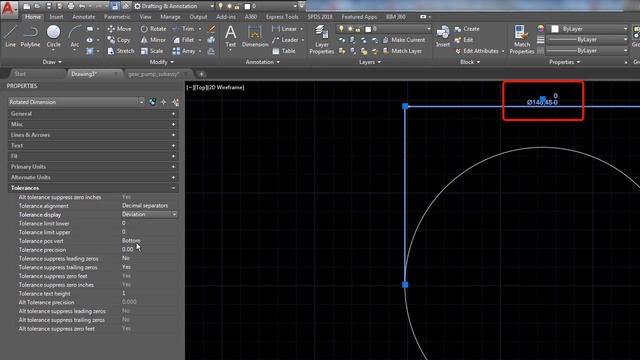
Task: Click the Plot printer icon in quick access
Action: [71, 6]
